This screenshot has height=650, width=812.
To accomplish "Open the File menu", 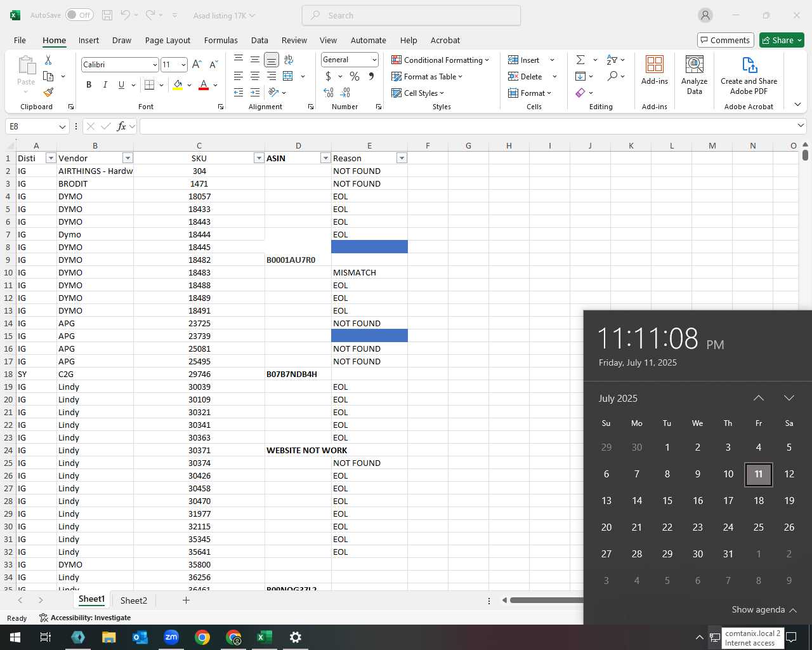I will click(x=20, y=40).
